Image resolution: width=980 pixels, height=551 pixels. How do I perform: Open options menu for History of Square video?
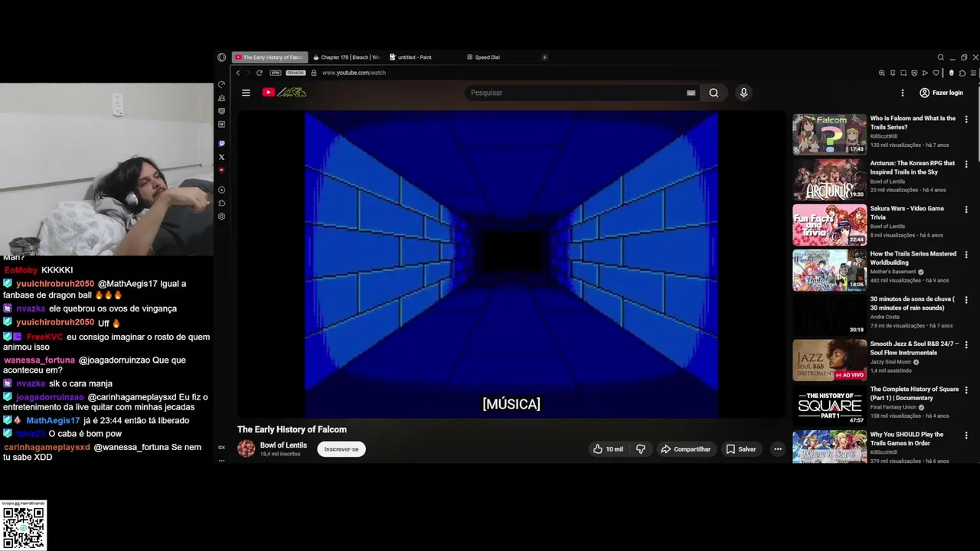pyautogui.click(x=966, y=390)
